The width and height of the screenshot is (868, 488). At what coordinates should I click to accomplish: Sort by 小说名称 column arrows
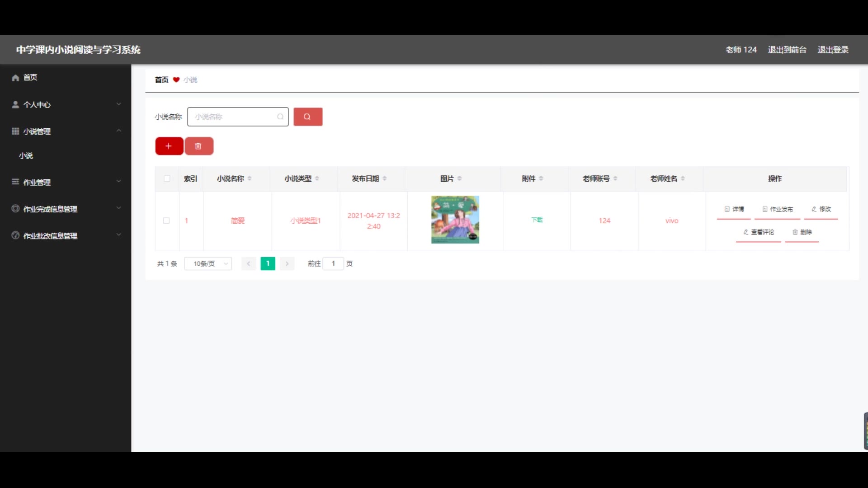(250, 178)
